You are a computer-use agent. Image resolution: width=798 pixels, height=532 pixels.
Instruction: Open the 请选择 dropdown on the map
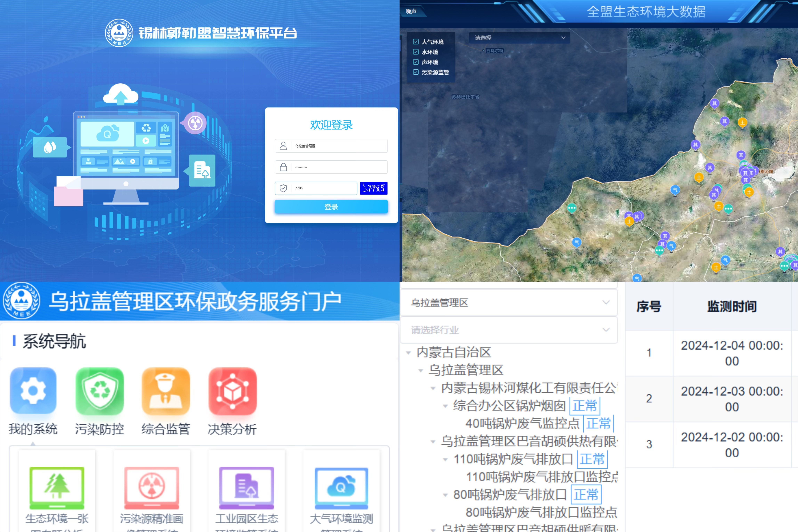point(519,38)
